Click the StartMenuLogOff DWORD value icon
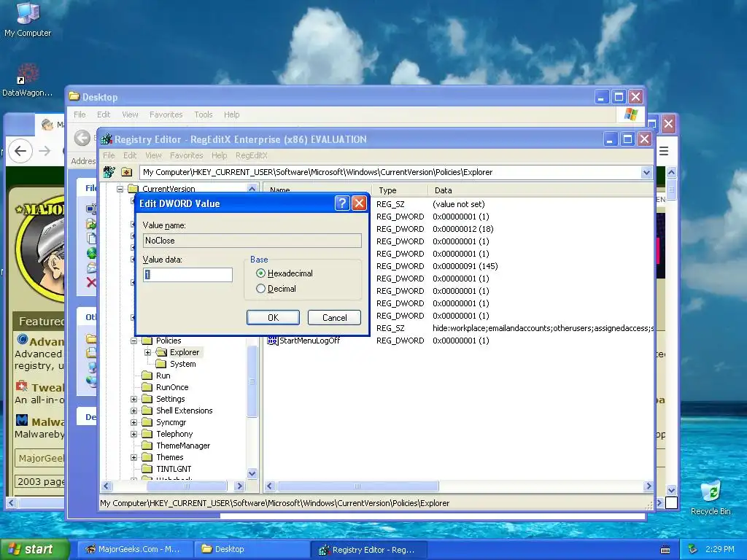Screen dimensions: 747x560 (273, 341)
